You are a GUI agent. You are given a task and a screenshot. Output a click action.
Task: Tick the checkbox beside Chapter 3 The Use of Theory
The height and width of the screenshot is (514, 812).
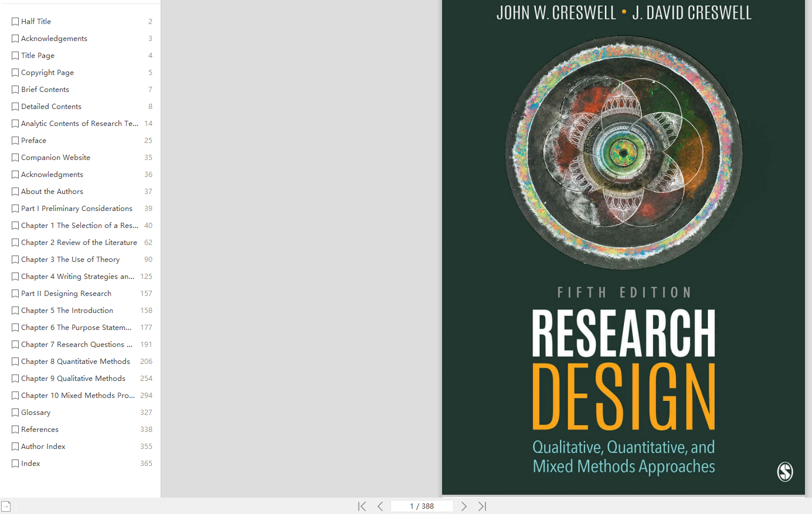(14, 259)
